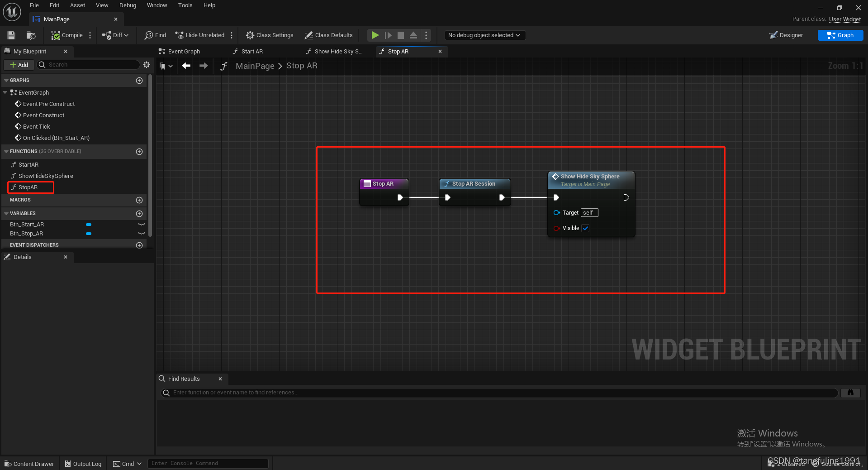Open Class Settings
The image size is (868, 470).
pos(270,35)
